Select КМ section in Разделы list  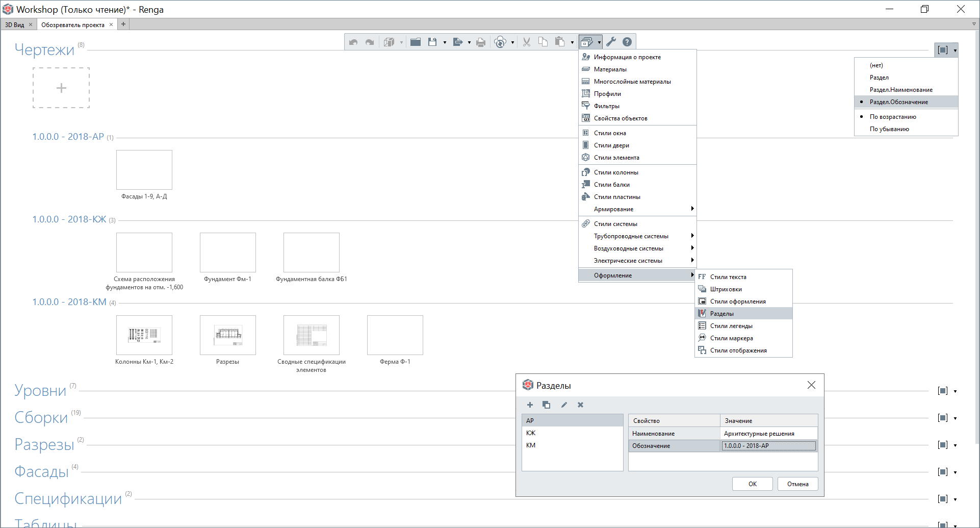(x=573, y=445)
